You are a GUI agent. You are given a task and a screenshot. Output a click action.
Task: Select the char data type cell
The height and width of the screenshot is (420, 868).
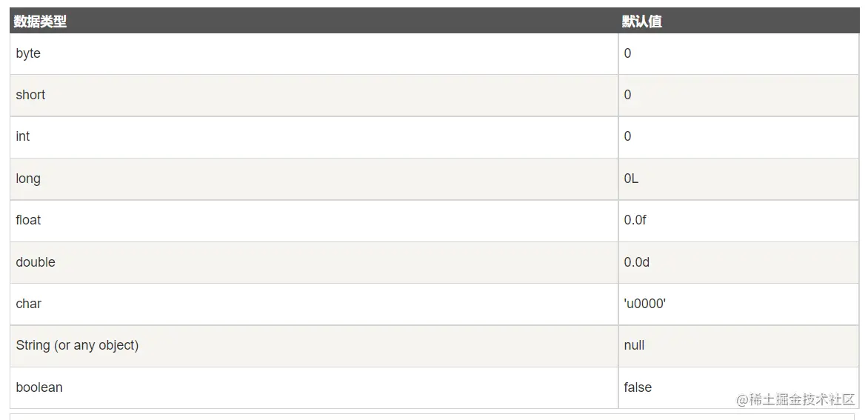pyautogui.click(x=28, y=304)
